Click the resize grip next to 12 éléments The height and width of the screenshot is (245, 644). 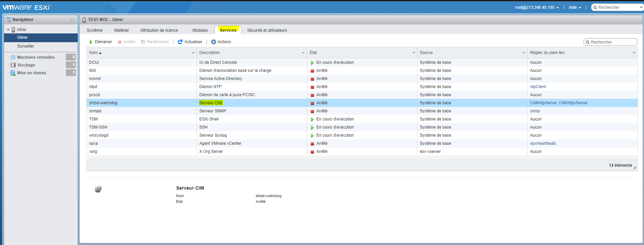(x=635, y=167)
